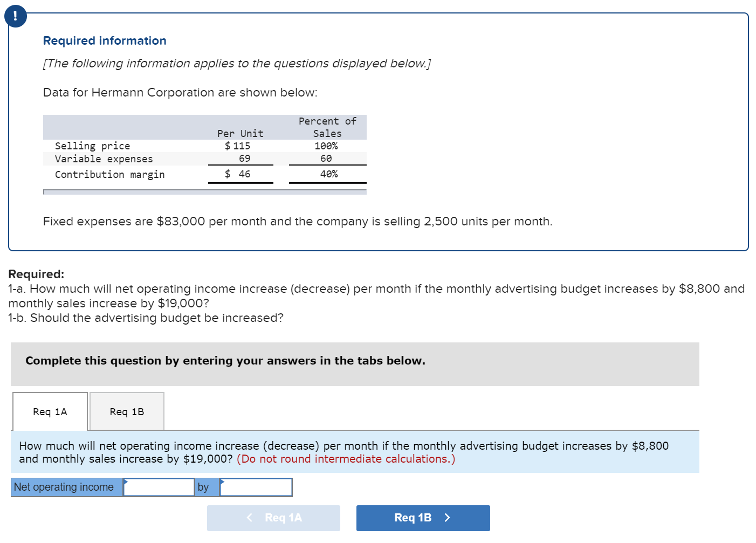Click the '$ 115' per unit value

pos(238,146)
